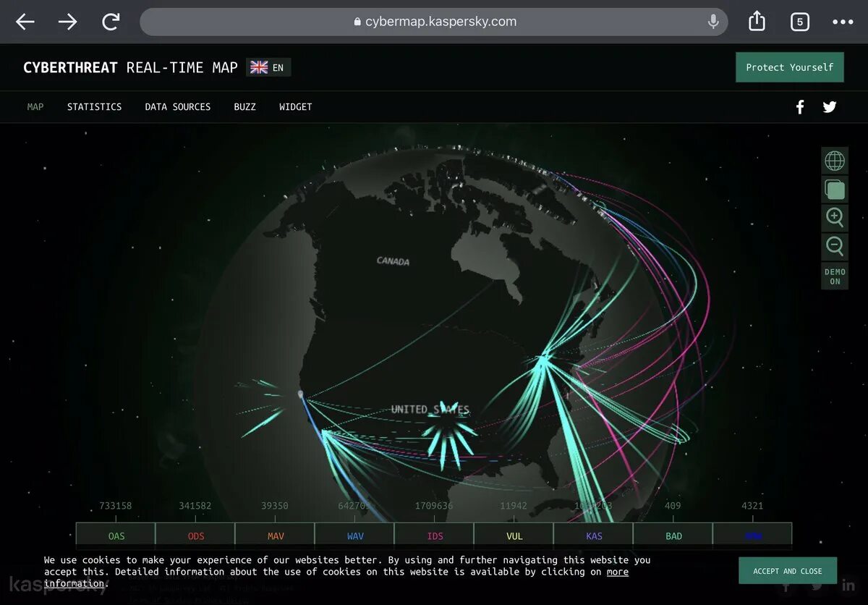Switch map view with the globe icon
The width and height of the screenshot is (868, 605).
(835, 161)
